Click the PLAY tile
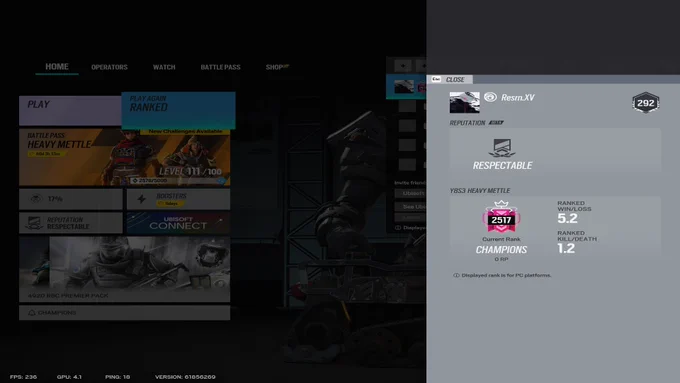Image resolution: width=680 pixels, height=383 pixels. click(x=70, y=111)
